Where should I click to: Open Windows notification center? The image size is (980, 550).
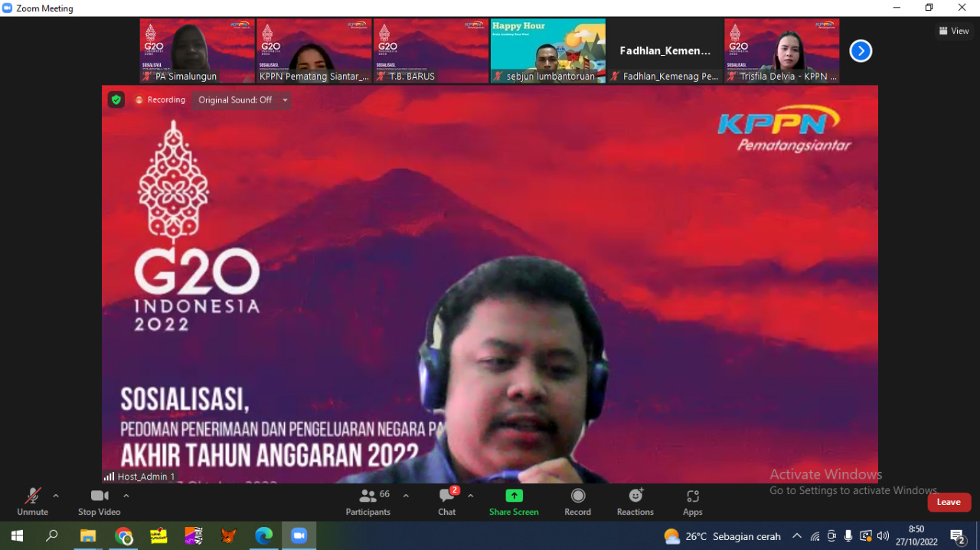(957, 536)
